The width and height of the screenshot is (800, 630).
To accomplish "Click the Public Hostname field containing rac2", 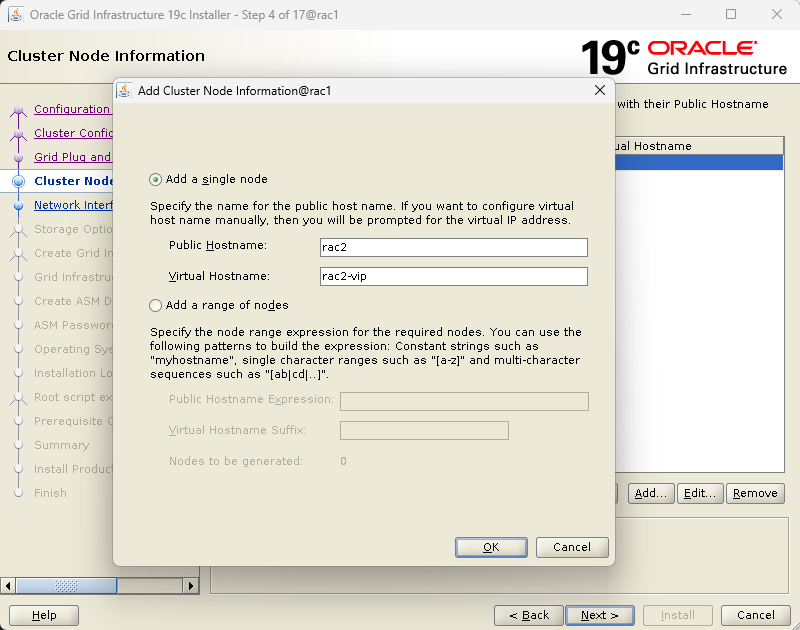I will [x=454, y=247].
